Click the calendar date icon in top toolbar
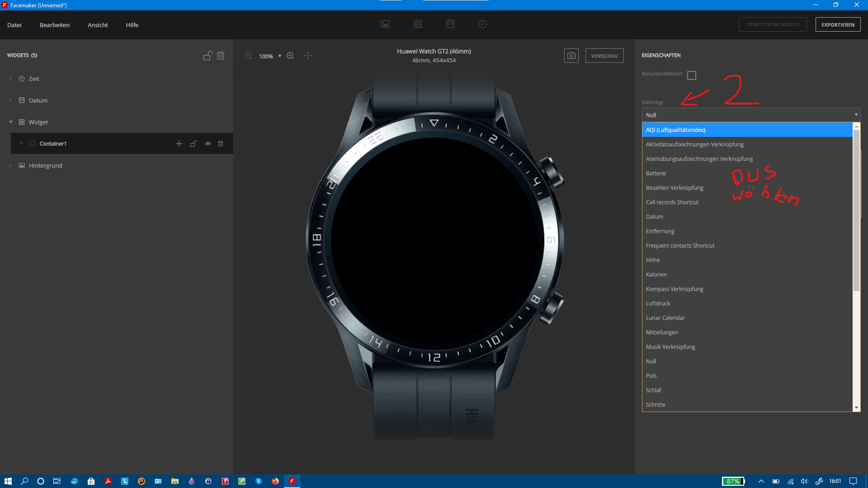Screen dimensions: 868x488 point(450,24)
